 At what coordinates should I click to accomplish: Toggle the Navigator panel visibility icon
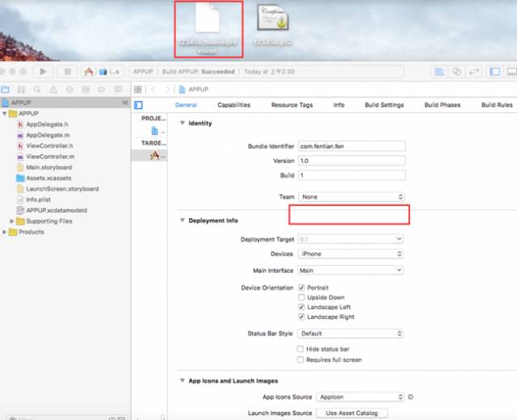(x=494, y=72)
